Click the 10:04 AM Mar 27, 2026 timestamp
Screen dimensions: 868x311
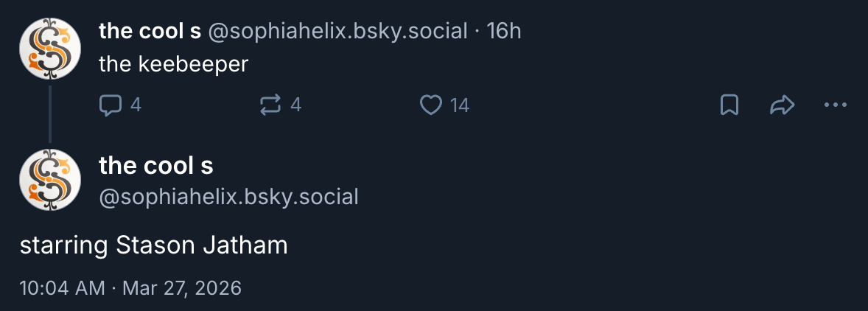click(130, 287)
